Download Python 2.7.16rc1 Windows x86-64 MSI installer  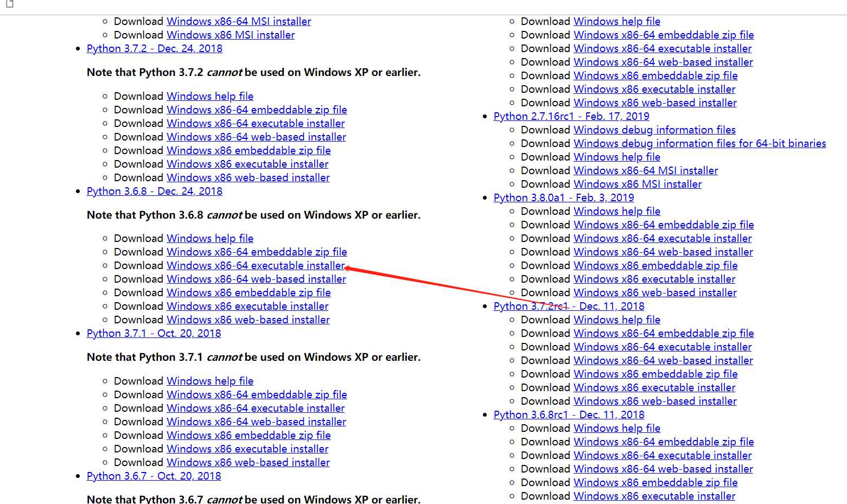(646, 170)
